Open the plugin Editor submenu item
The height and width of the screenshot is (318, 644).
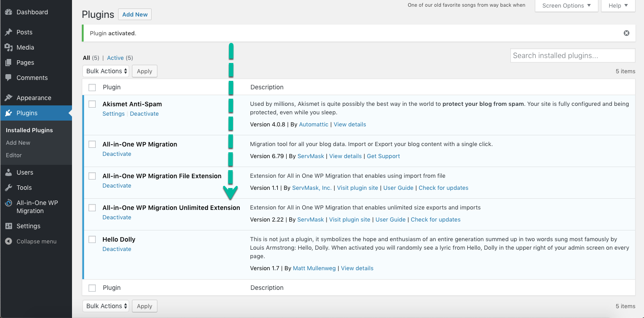pos(14,155)
